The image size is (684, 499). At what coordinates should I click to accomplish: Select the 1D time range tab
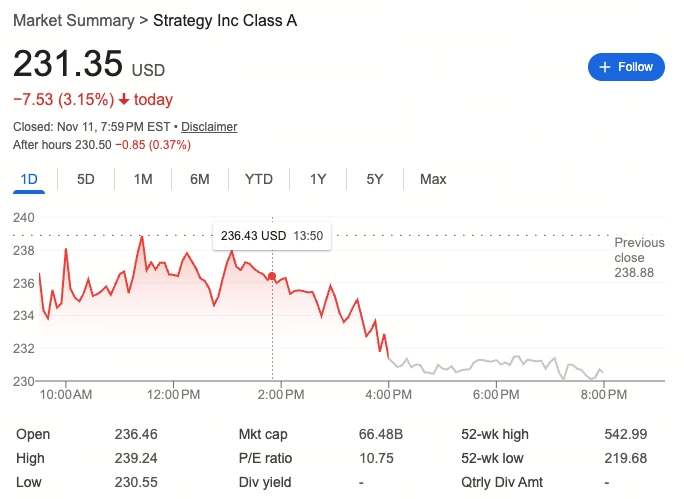coord(29,179)
